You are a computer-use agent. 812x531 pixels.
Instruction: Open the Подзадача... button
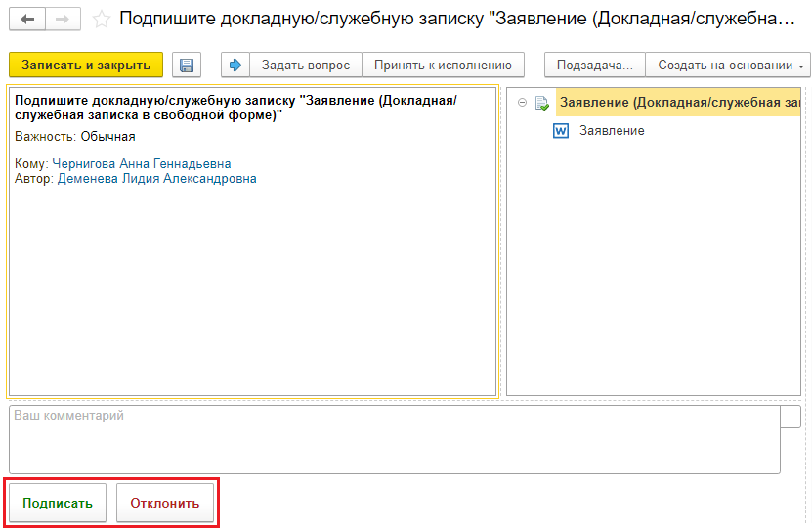(x=594, y=66)
